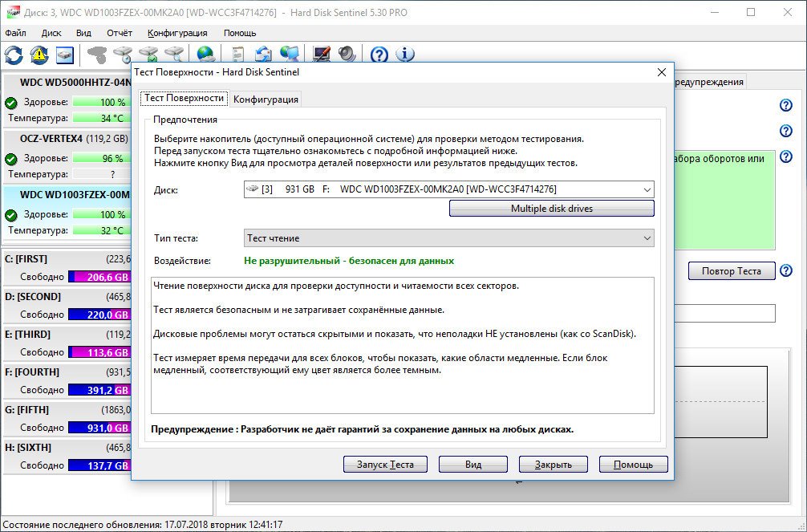Open the Диск menu in the menu bar
The image size is (807, 532).
51,33
